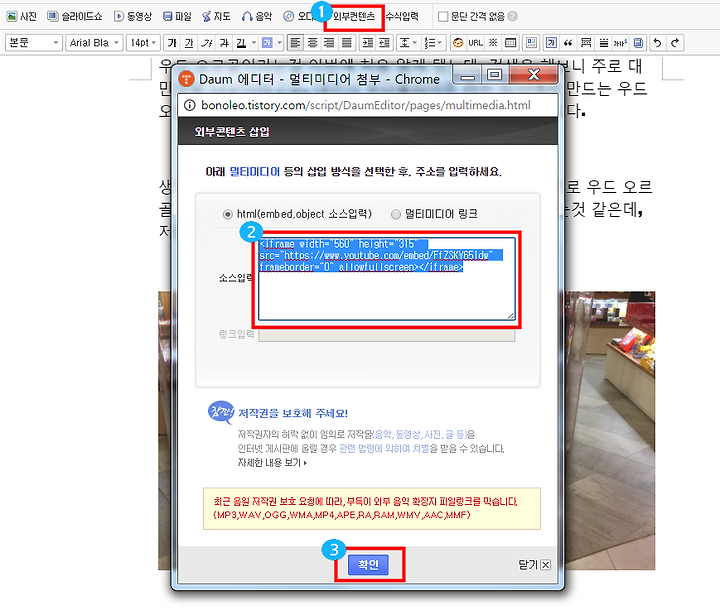Center align text
The width and height of the screenshot is (720, 615).
click(x=312, y=43)
